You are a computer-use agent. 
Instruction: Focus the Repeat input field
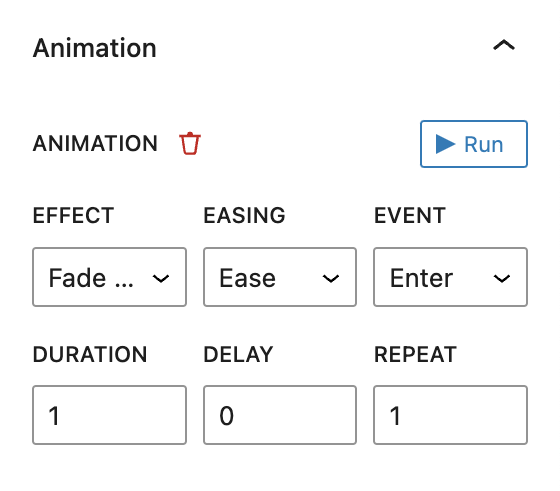point(450,415)
